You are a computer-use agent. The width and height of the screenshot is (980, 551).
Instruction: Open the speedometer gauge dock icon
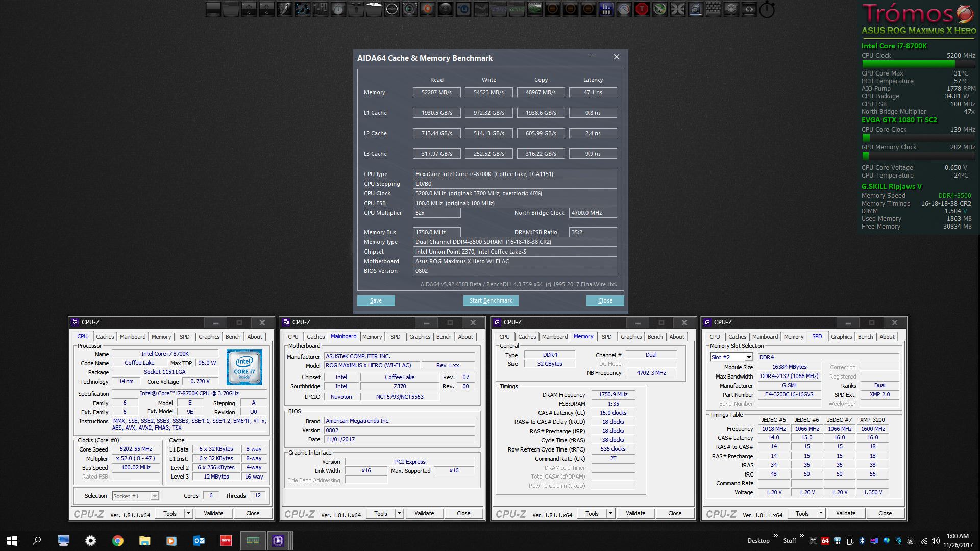pyautogui.click(x=624, y=9)
